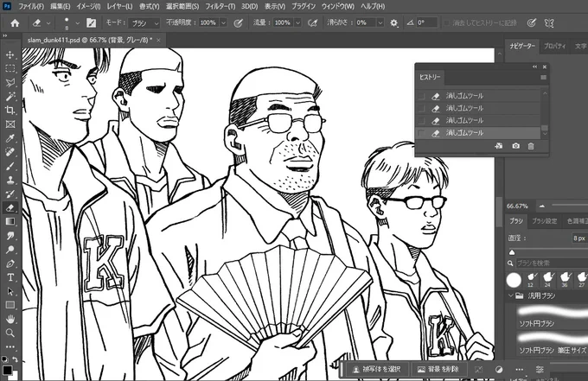Select the Hand tool
Viewport: 588px width, 381px height.
click(x=10, y=319)
